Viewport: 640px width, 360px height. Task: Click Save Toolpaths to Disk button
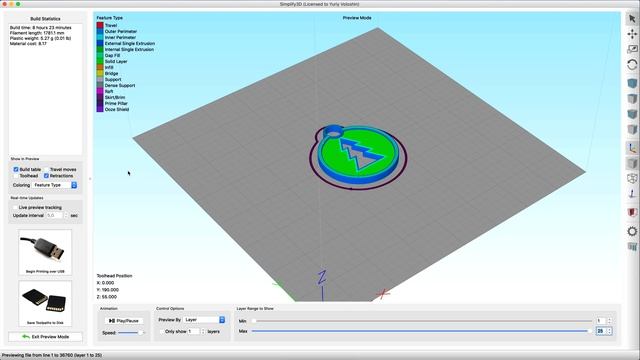[45, 304]
